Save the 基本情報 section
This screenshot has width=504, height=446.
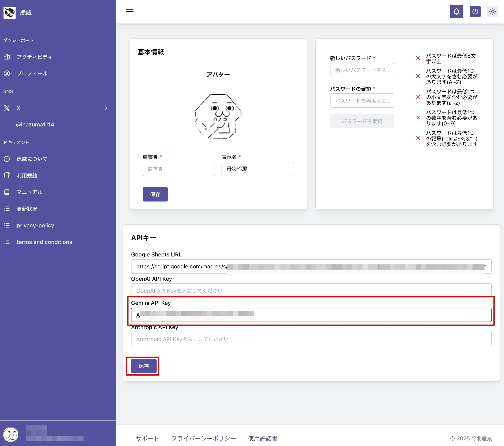tap(155, 194)
